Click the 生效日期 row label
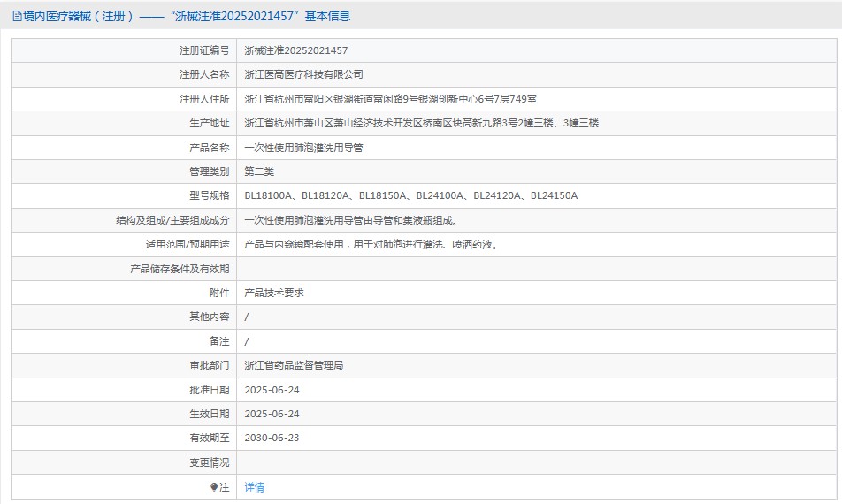 [x=209, y=414]
